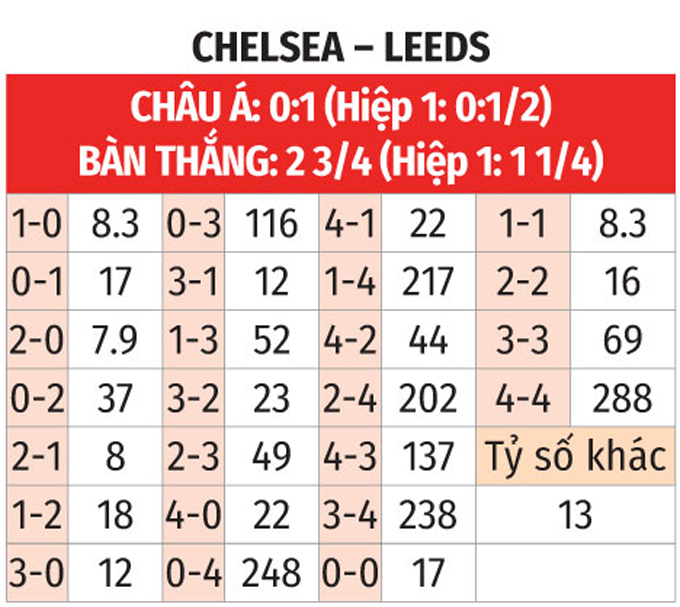
Task: Pick the 2-0 correct score label
Action: tap(34, 341)
